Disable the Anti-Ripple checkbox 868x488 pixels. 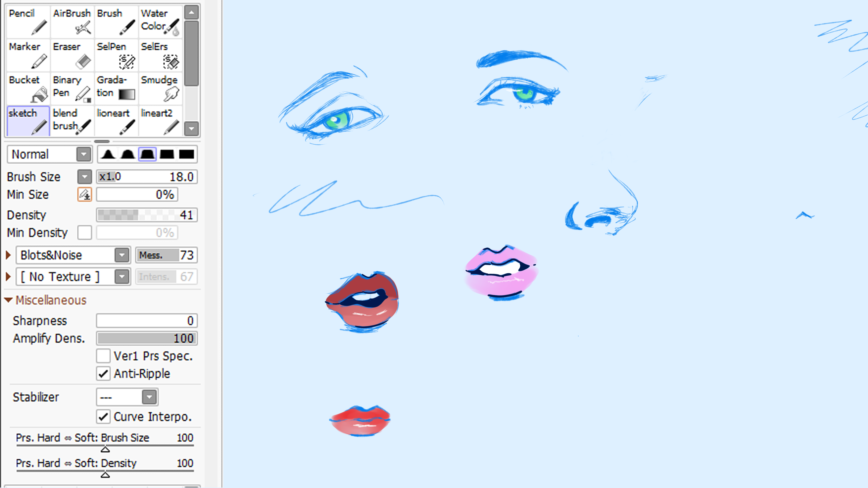[x=103, y=373]
